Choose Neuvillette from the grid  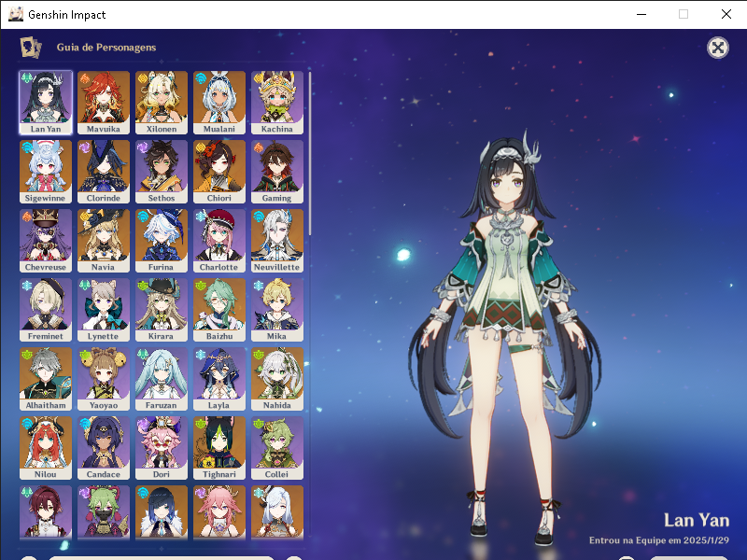click(277, 240)
